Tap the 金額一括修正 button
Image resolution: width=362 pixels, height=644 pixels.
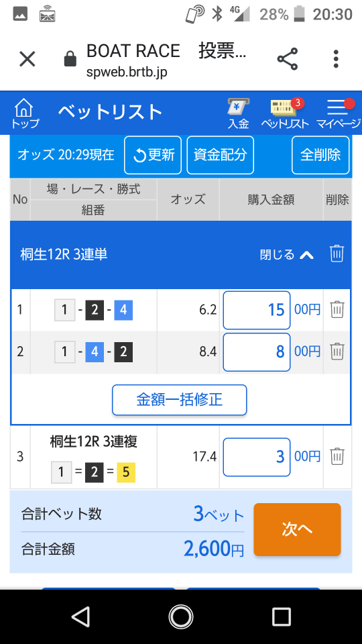[x=180, y=400]
